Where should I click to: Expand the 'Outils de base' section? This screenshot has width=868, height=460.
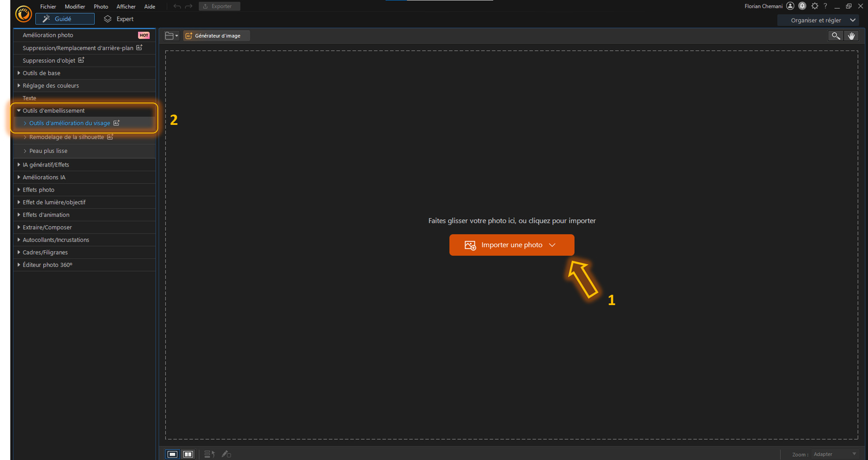[x=41, y=73]
